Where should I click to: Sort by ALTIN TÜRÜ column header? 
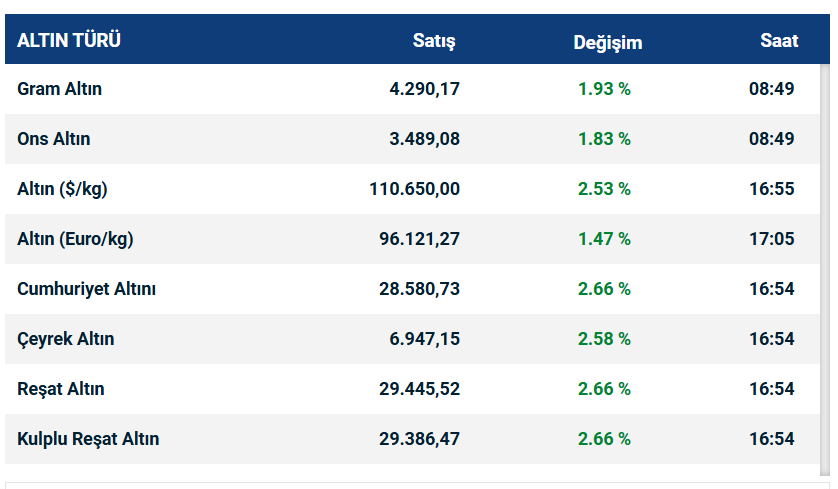tap(69, 41)
